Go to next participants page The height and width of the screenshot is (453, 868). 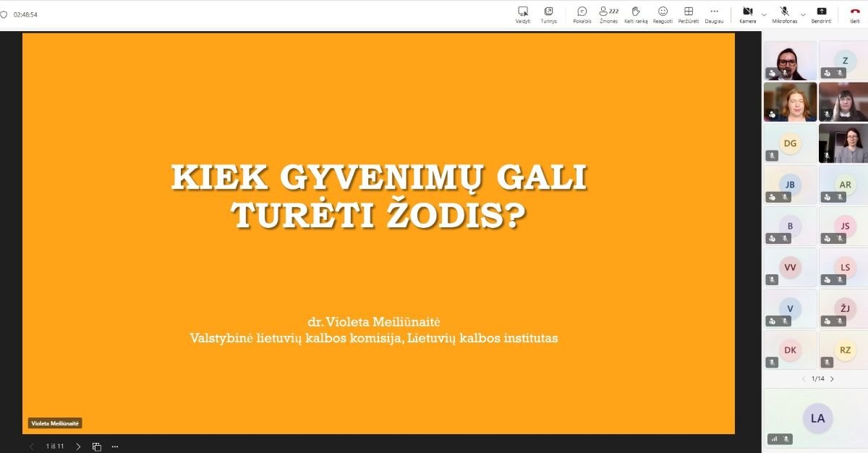pyautogui.click(x=832, y=378)
